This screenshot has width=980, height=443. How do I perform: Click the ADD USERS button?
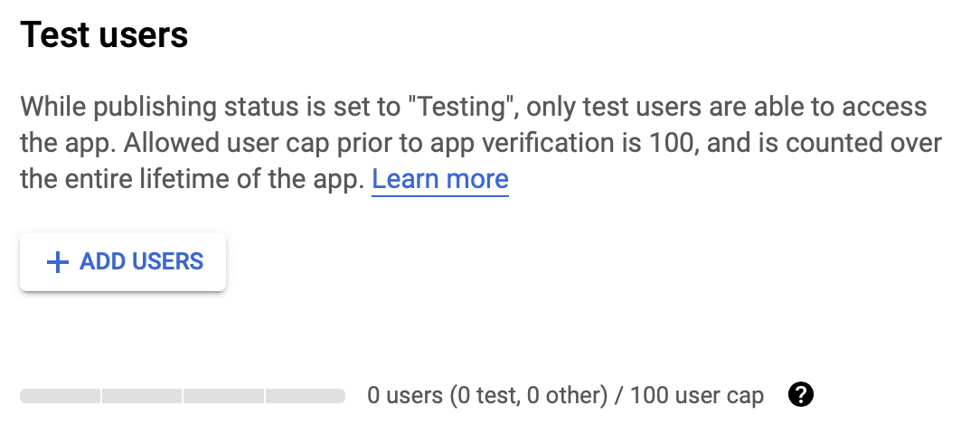point(123,262)
